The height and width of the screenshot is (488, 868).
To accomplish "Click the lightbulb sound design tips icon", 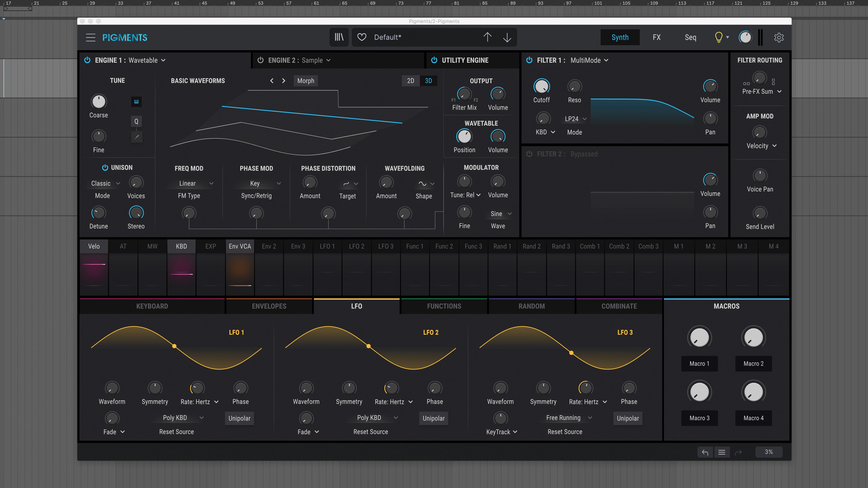I will pos(718,37).
